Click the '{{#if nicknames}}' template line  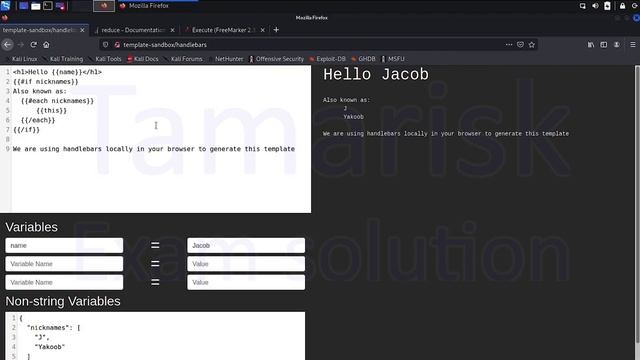click(x=45, y=82)
